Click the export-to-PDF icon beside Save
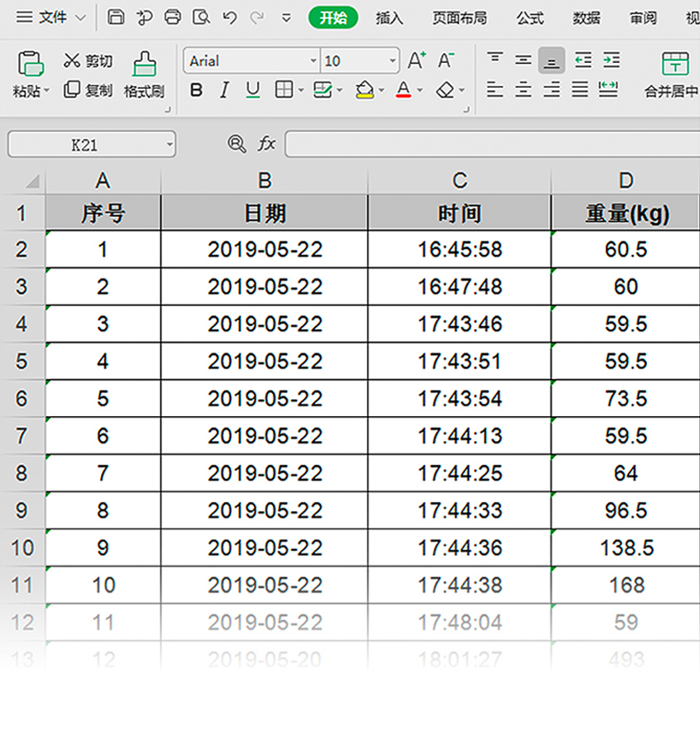Image resolution: width=700 pixels, height=735 pixels. click(144, 18)
